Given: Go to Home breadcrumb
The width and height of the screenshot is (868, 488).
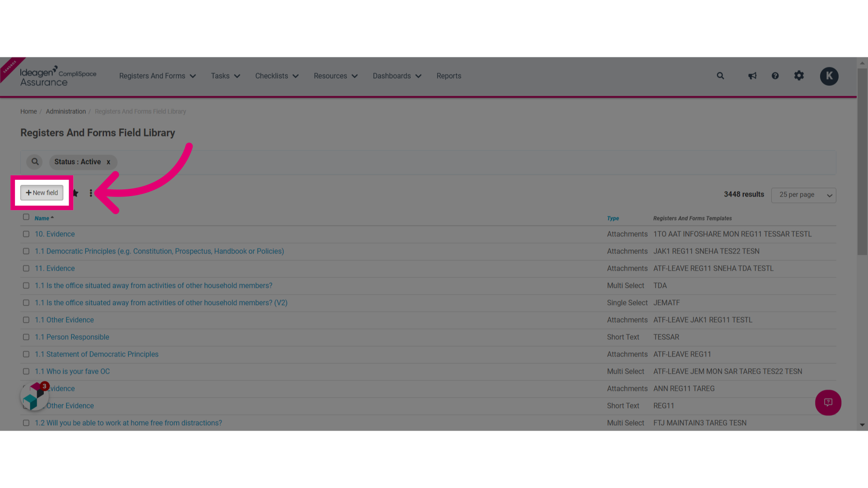Looking at the screenshot, I should pyautogui.click(x=28, y=112).
